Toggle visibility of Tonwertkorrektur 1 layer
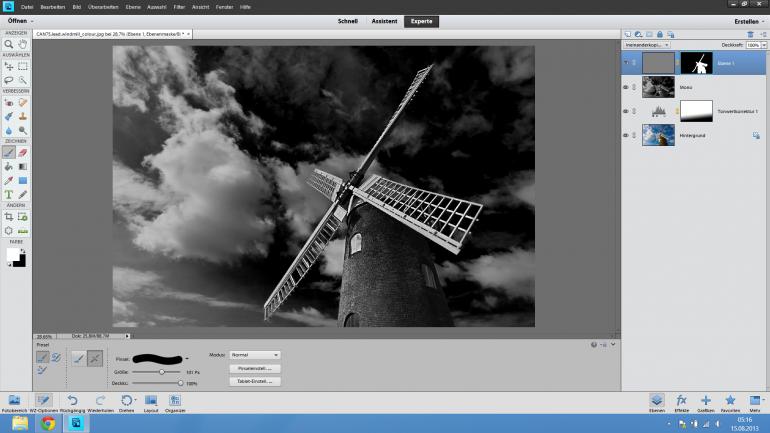Image resolution: width=770 pixels, height=433 pixels. pyautogui.click(x=626, y=111)
